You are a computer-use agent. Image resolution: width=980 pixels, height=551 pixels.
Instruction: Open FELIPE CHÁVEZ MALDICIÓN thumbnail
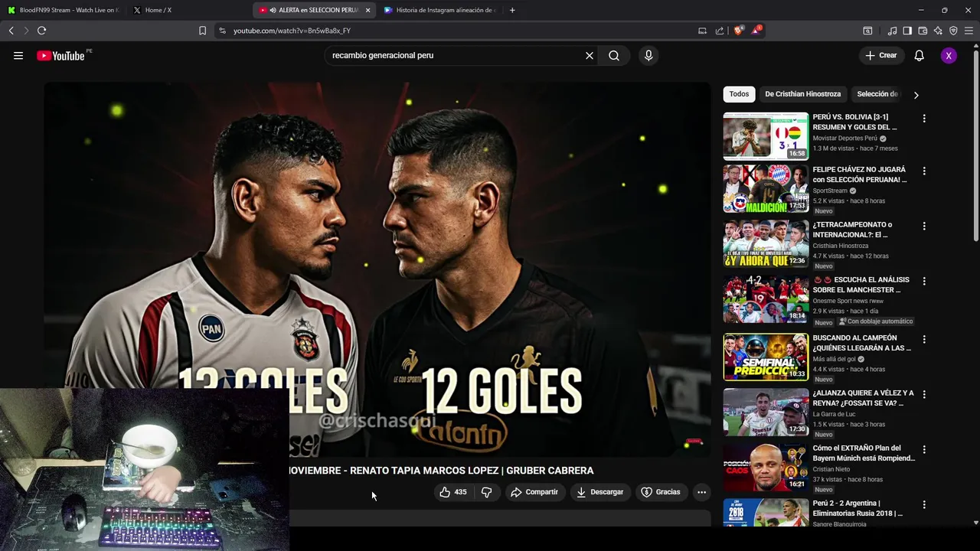pyautogui.click(x=766, y=188)
